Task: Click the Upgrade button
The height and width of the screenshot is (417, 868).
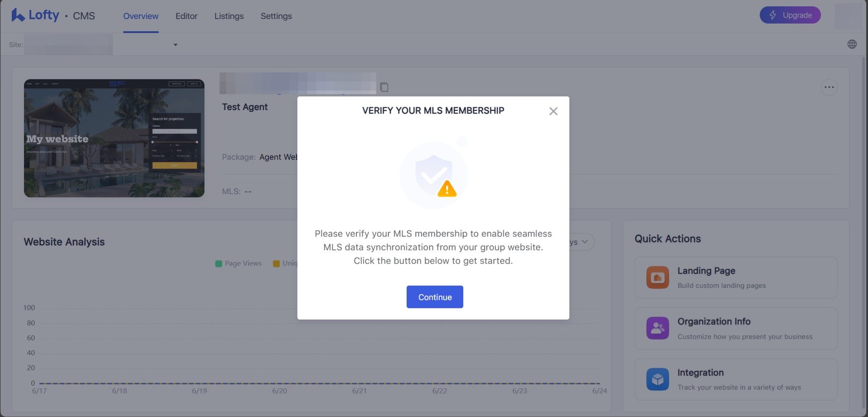Action: click(x=790, y=15)
